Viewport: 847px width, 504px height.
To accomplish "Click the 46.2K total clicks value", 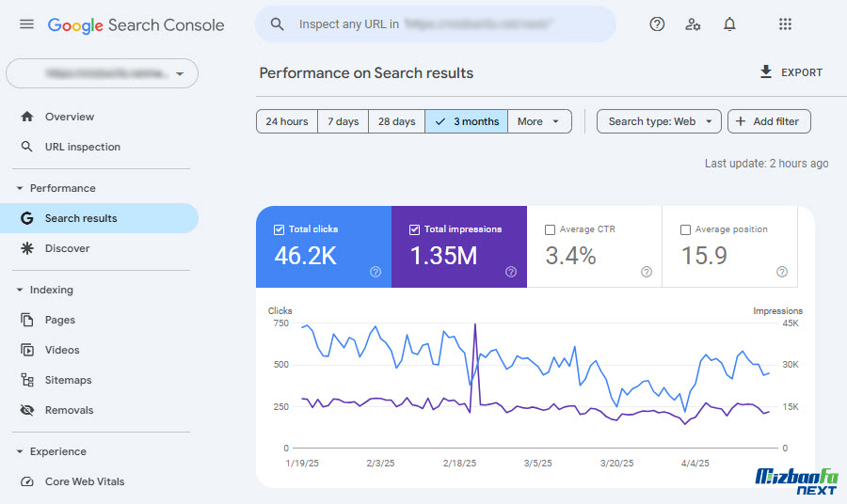I will [x=306, y=256].
